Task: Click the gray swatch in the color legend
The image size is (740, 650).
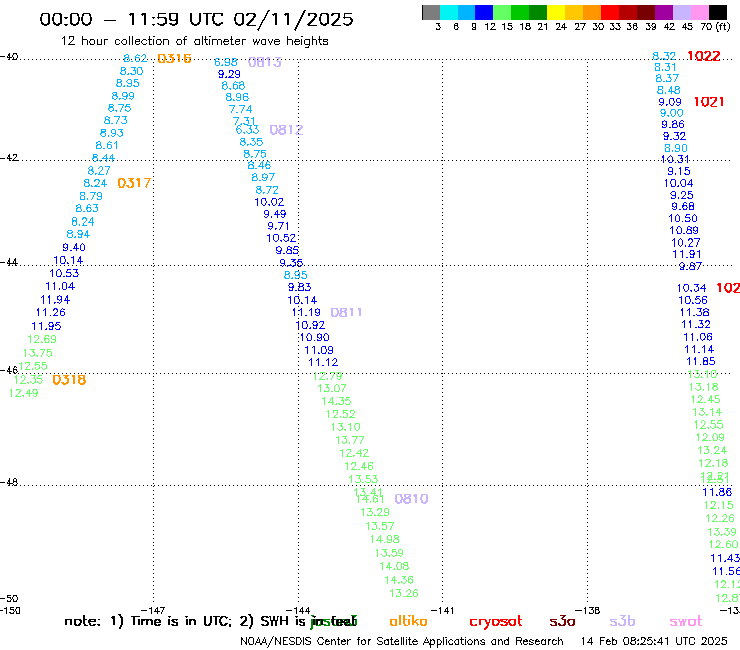Action: 431,12
